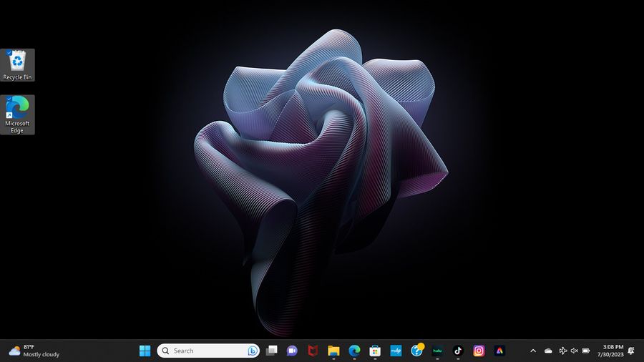This screenshot has height=362, width=644.
Task: Open the weather widget showing Mostly cloudy
Action: click(34, 351)
